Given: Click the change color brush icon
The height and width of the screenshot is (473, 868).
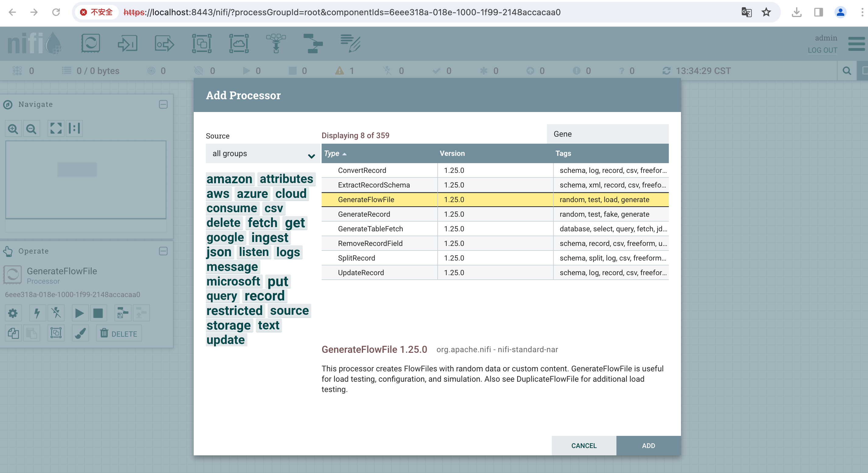Looking at the screenshot, I should tap(80, 333).
